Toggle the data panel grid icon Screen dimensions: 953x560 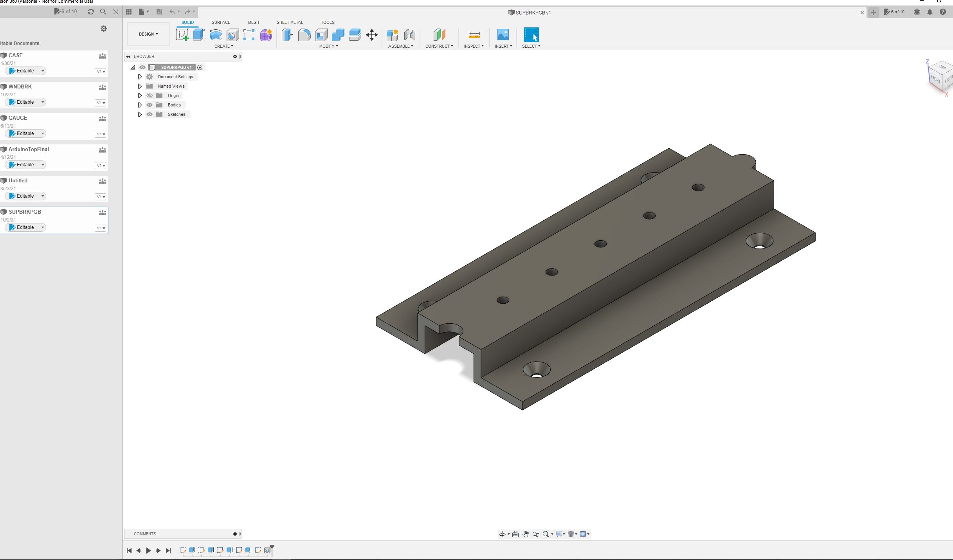pos(129,12)
